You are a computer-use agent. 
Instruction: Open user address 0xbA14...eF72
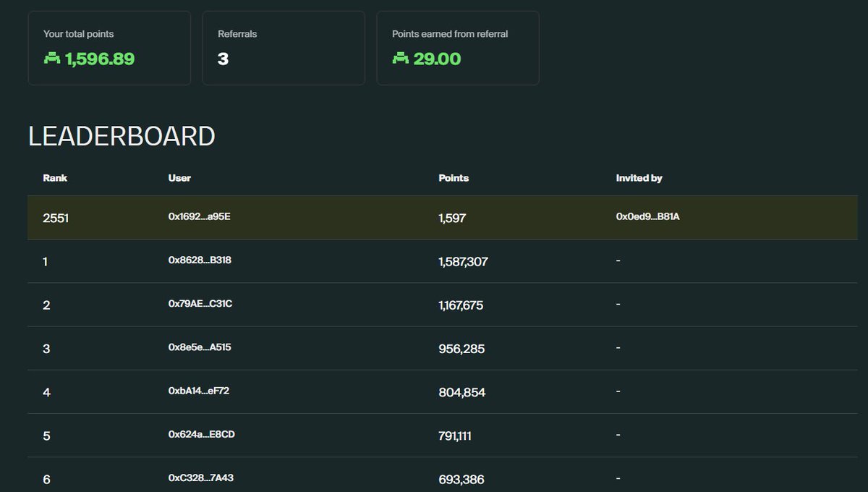(199, 391)
